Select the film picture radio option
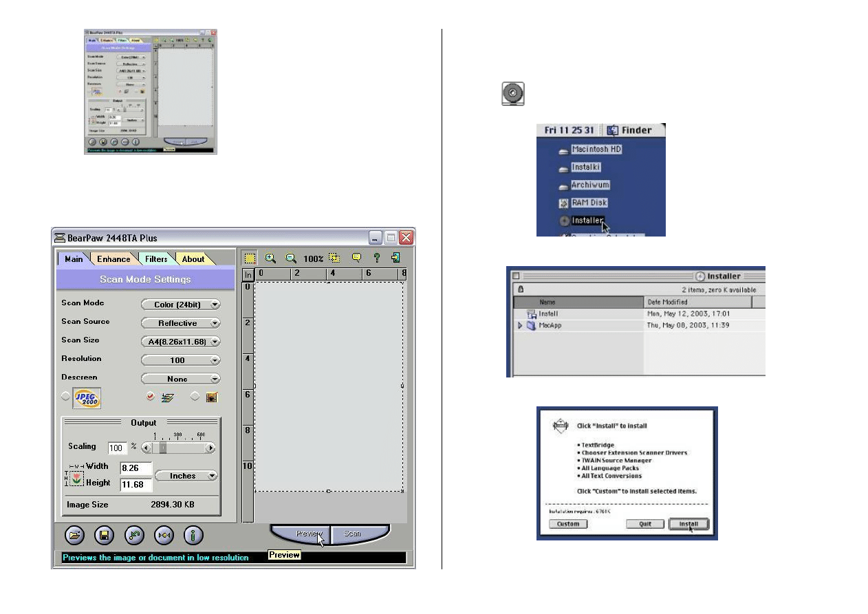Image resolution: width=868 pixels, height=614 pixels. [x=195, y=397]
